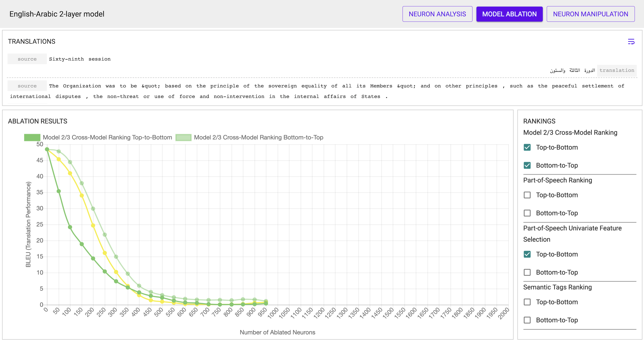Click the wrap-text icon in Translations panel
The width and height of the screenshot is (644, 342).
(x=631, y=41)
